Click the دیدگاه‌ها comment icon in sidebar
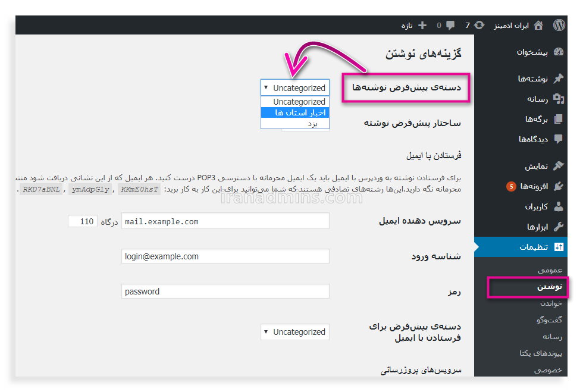The height and width of the screenshot is (392, 583). click(x=559, y=139)
